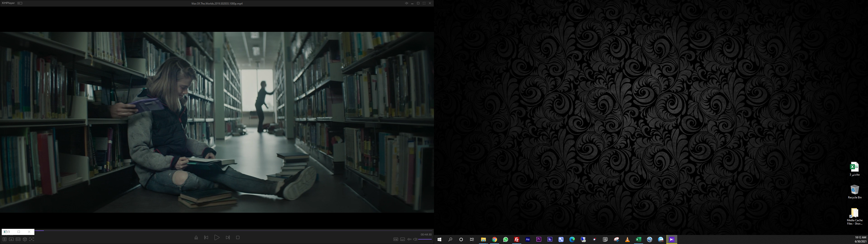Stop video playback
This screenshot has width=868, height=244.
(238, 238)
